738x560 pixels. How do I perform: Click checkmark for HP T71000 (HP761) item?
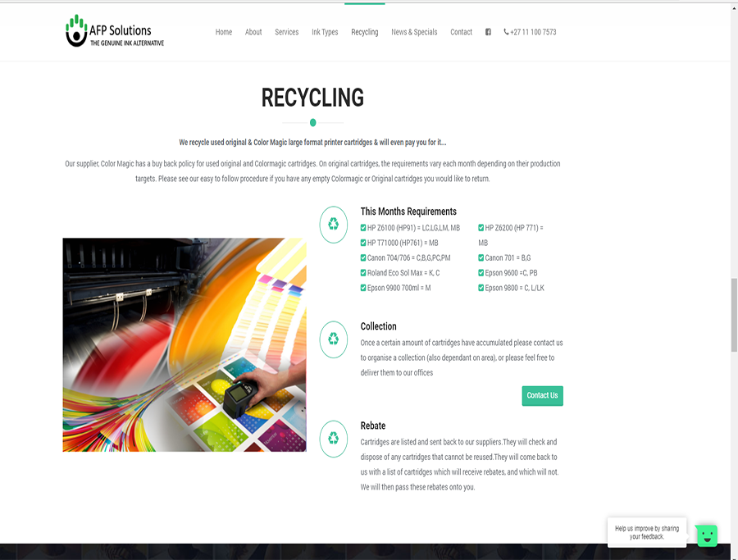[363, 243]
